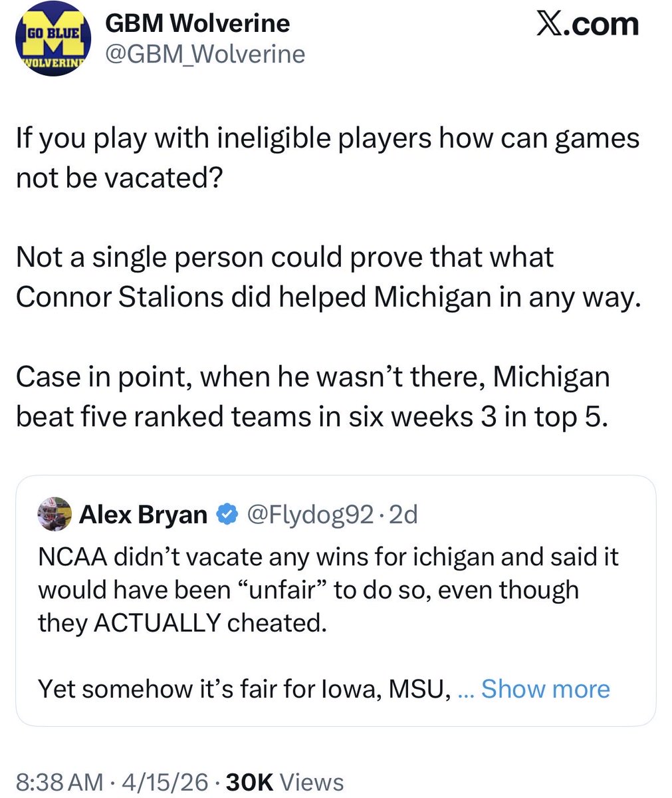Viewport: 672px width, 798px height.
Task: Open Alex Bryan's name in quoted post
Action: [x=143, y=514]
